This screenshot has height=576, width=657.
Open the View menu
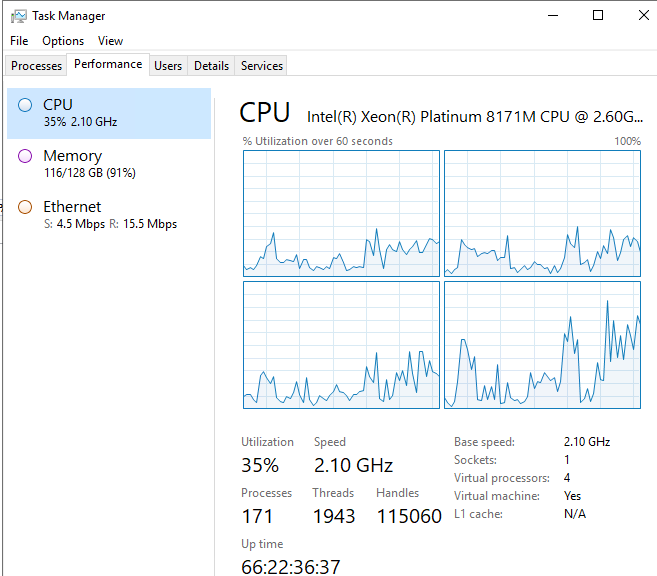tap(110, 41)
